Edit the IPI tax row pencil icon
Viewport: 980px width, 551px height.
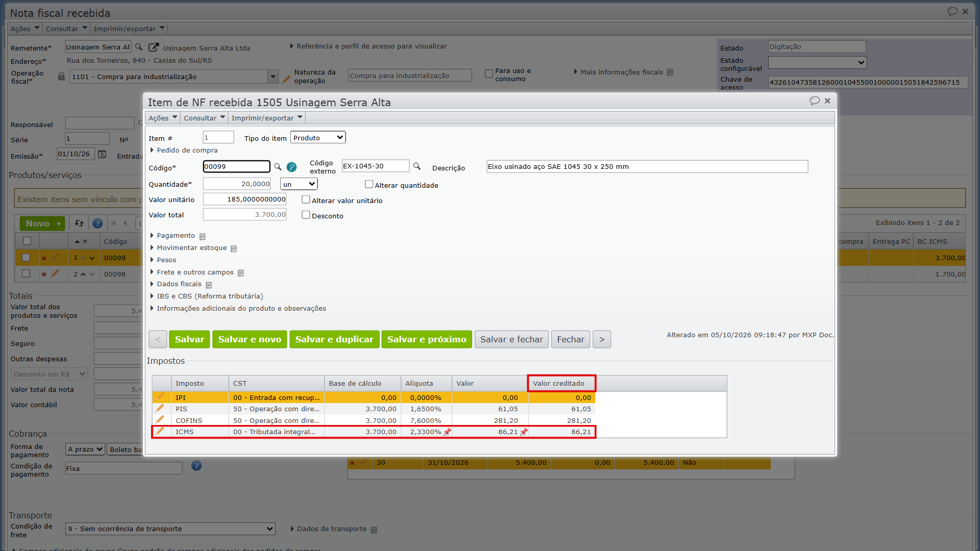pos(160,397)
